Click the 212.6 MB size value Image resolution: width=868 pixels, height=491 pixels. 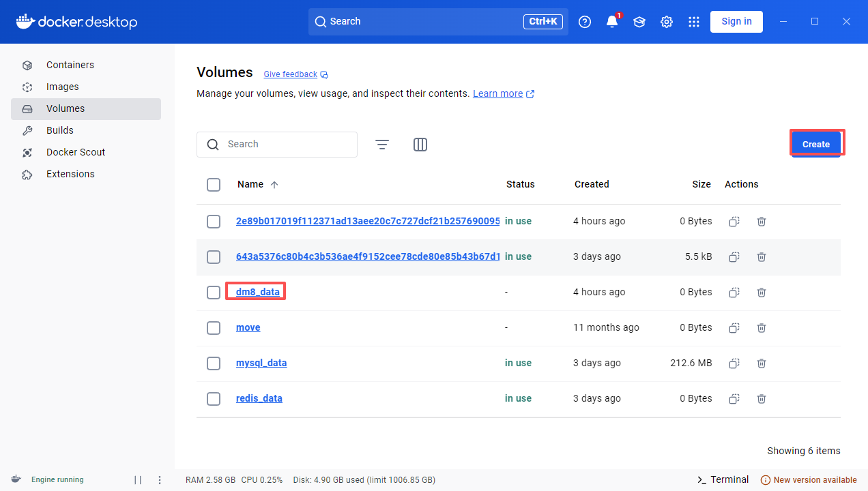pyautogui.click(x=691, y=363)
